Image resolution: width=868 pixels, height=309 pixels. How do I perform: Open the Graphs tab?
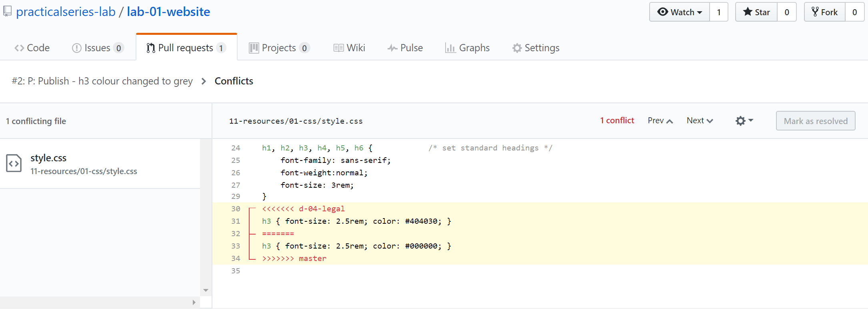click(x=467, y=48)
